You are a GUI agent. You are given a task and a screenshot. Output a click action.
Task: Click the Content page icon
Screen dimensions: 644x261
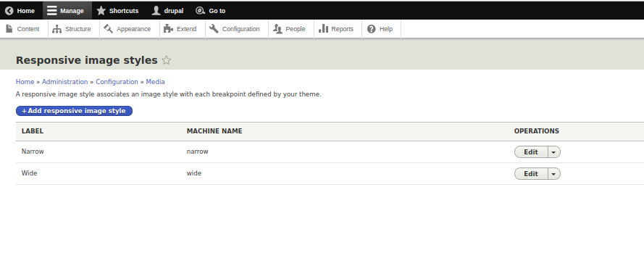click(x=9, y=29)
